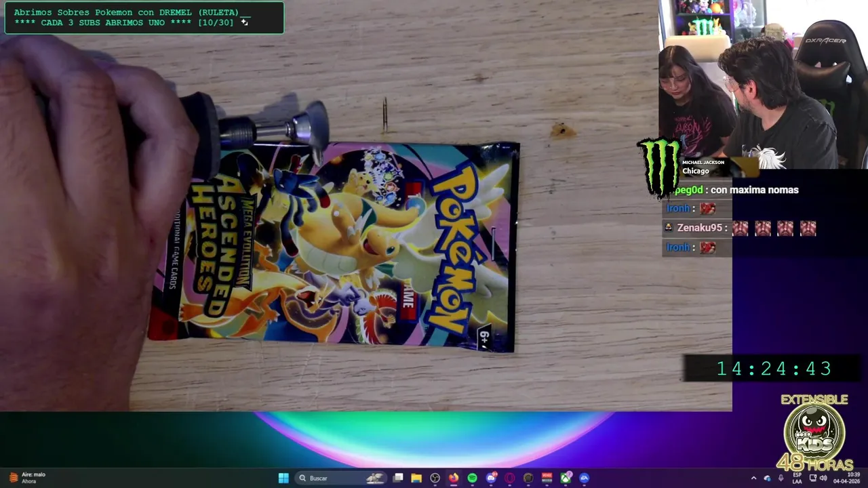Open Spotify from the taskbar

pyautogui.click(x=472, y=478)
